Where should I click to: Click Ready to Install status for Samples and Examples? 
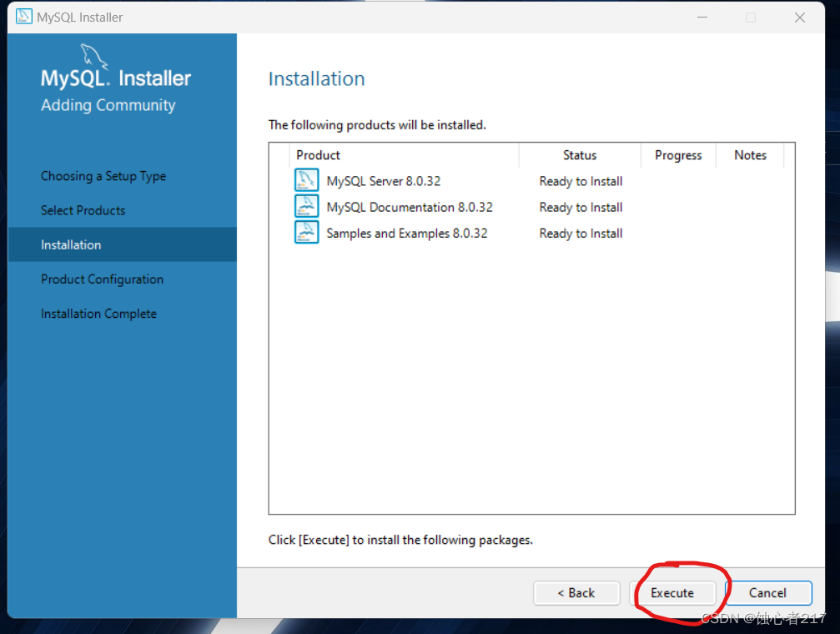tap(581, 234)
